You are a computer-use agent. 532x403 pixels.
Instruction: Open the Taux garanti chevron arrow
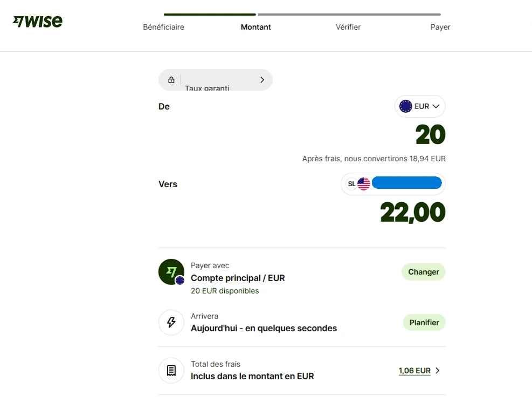point(262,80)
